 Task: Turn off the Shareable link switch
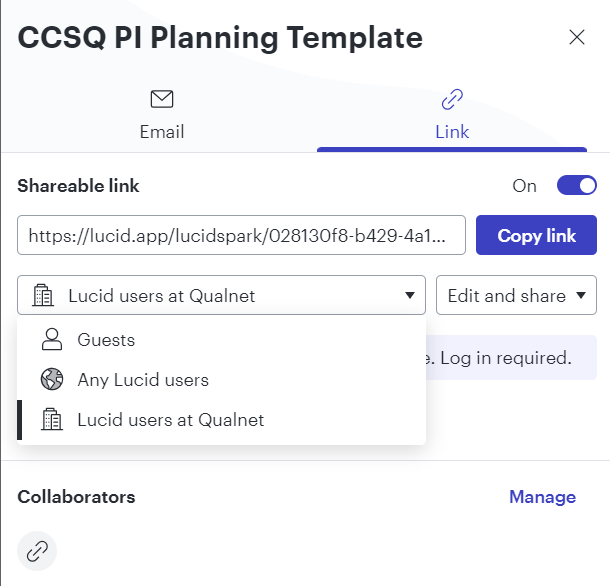coord(577,185)
